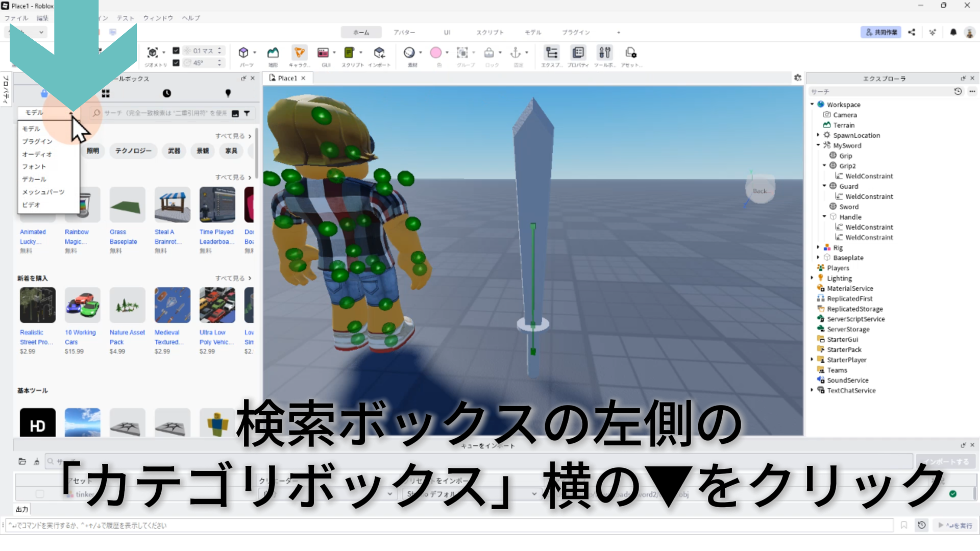The image size is (980, 551).
Task: Click the GUI insert icon
Action: point(323,53)
